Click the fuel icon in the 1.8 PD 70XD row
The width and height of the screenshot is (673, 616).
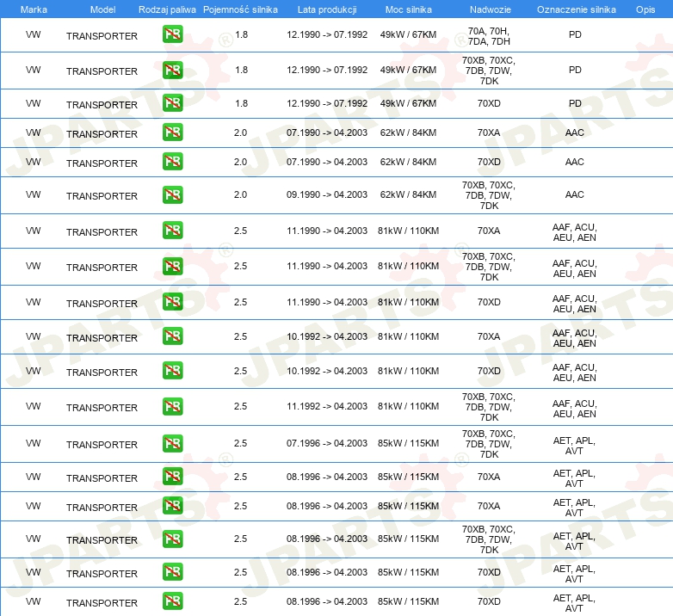click(x=172, y=103)
